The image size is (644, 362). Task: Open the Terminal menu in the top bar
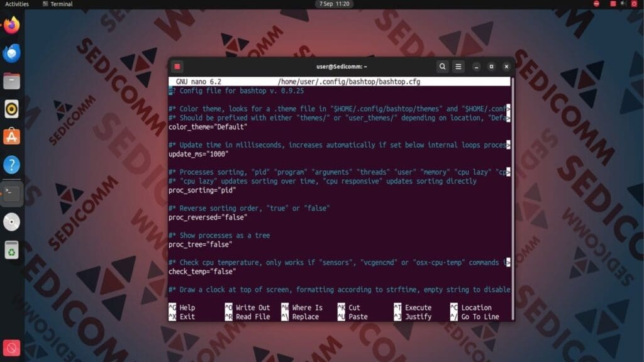pos(59,4)
